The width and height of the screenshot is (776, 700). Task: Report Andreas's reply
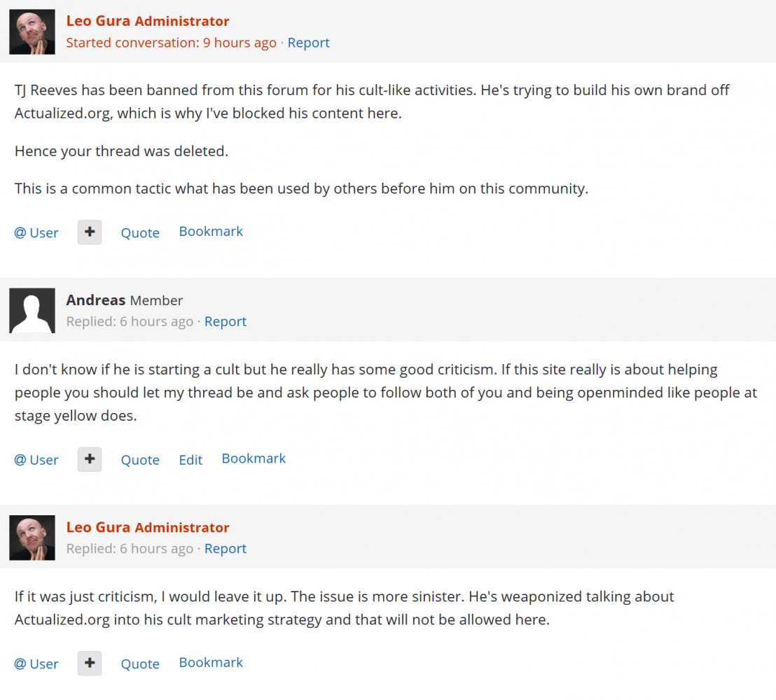225,321
